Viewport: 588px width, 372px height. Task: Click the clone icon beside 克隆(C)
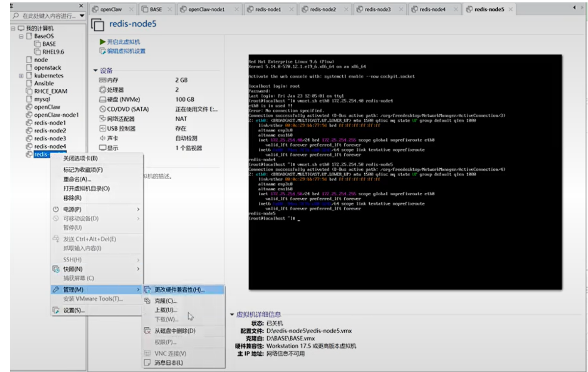pos(147,301)
